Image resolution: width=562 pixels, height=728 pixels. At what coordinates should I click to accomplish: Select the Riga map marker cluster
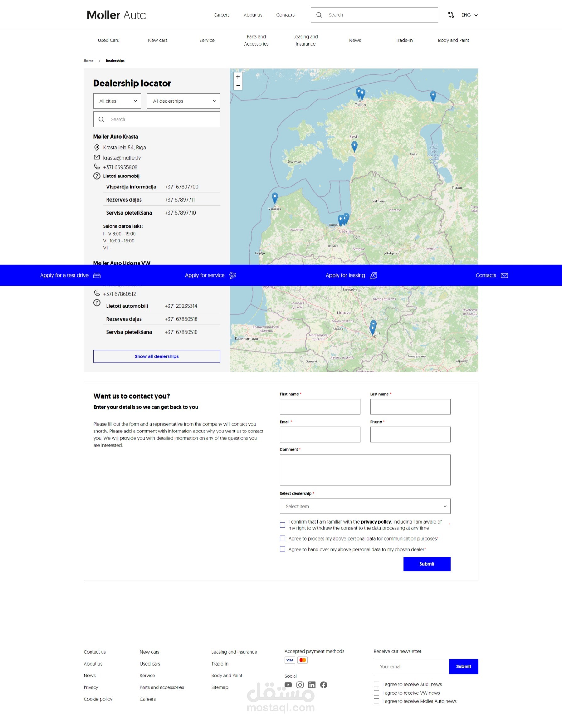click(343, 219)
